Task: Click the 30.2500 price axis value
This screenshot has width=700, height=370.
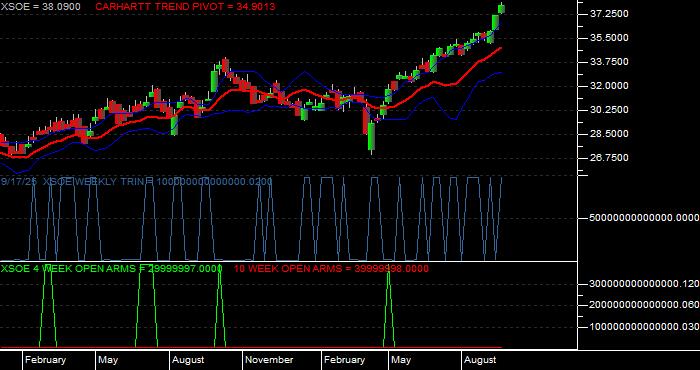Action: pos(609,110)
